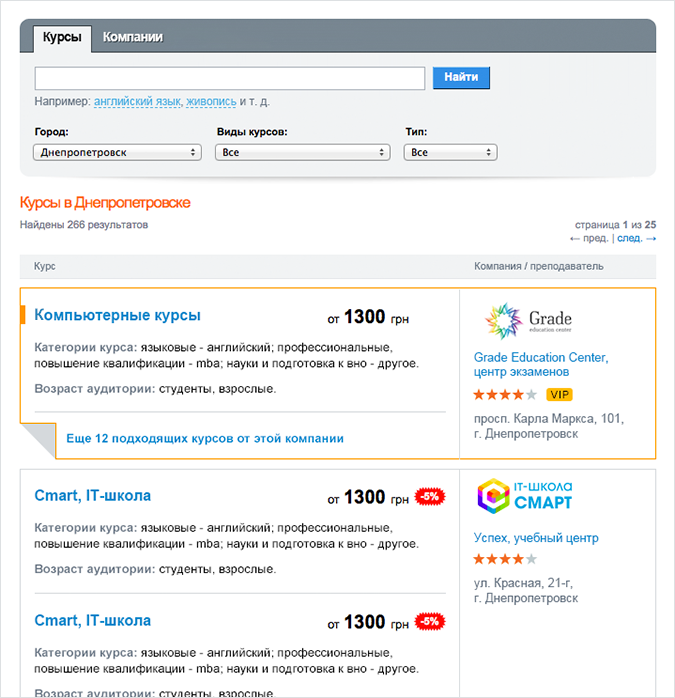Open the Город dropdown showing Днепропетровск
This screenshot has height=698, width=675.
(x=118, y=152)
